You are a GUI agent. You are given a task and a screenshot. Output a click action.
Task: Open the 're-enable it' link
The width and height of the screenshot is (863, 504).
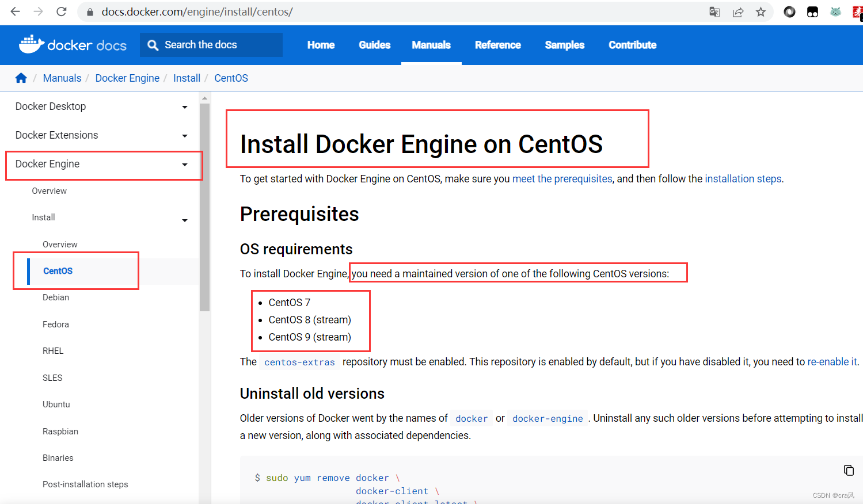832,362
